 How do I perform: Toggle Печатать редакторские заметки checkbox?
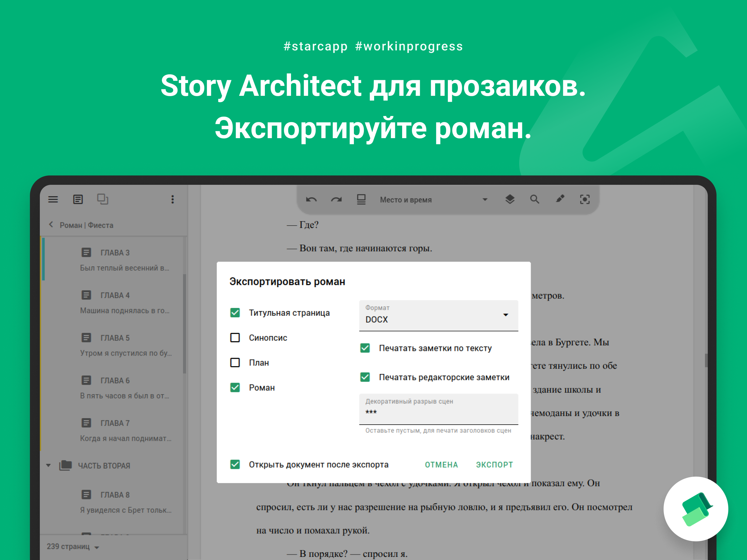[x=365, y=377]
